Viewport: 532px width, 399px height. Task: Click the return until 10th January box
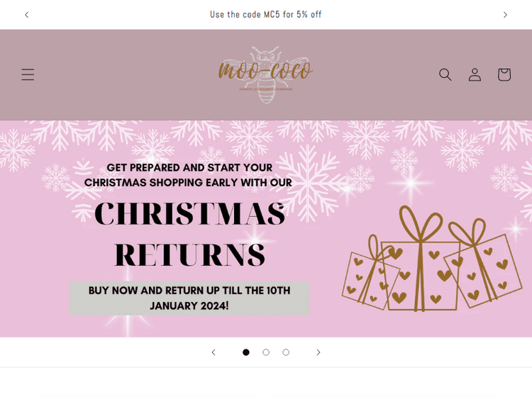[189, 298]
